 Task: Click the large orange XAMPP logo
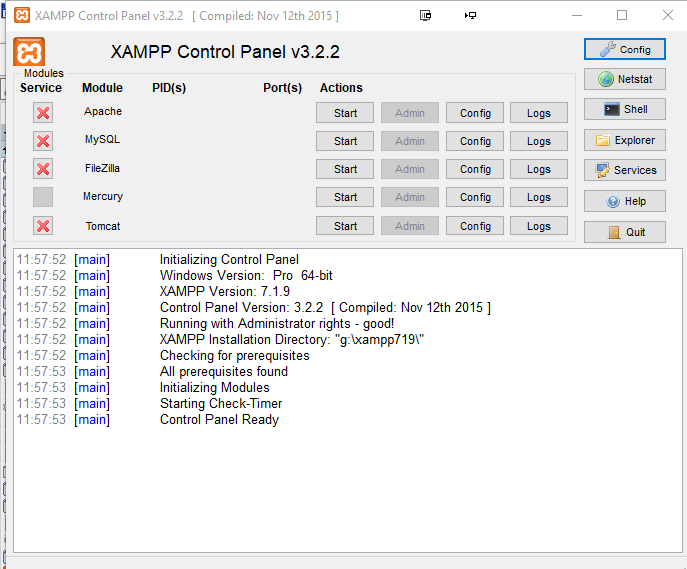point(29,52)
